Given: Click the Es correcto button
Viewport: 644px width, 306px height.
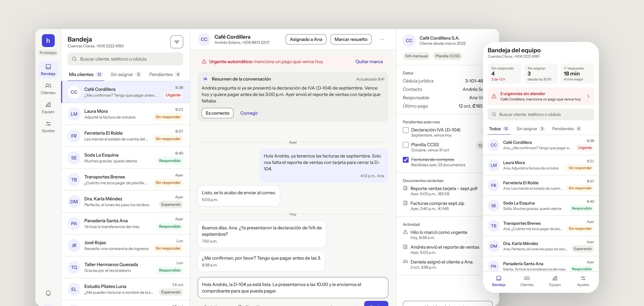Looking at the screenshot, I should click(x=217, y=113).
